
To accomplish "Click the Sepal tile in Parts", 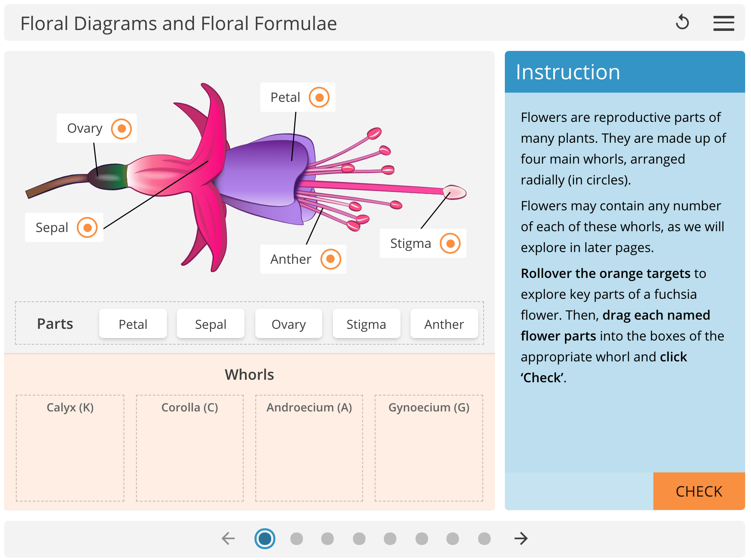I will click(210, 324).
